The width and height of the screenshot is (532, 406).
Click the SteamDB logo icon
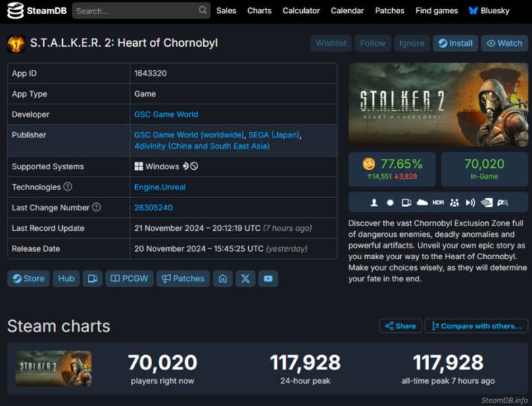16,11
